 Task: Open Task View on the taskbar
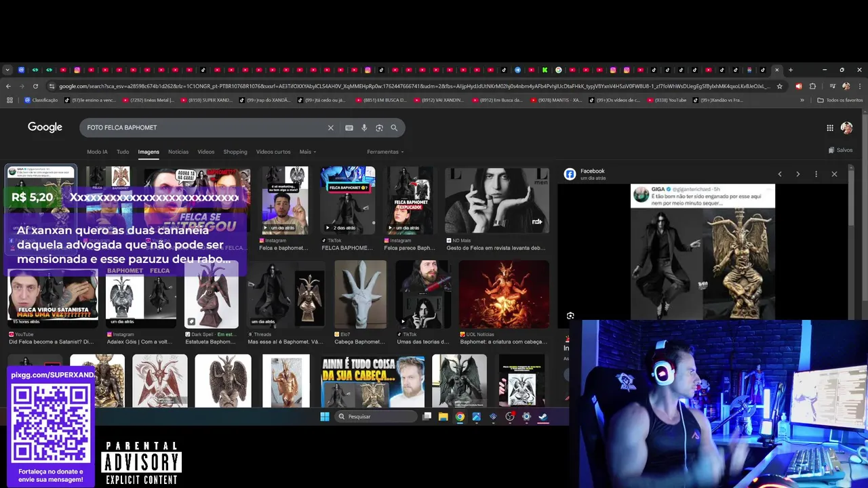pos(427,417)
